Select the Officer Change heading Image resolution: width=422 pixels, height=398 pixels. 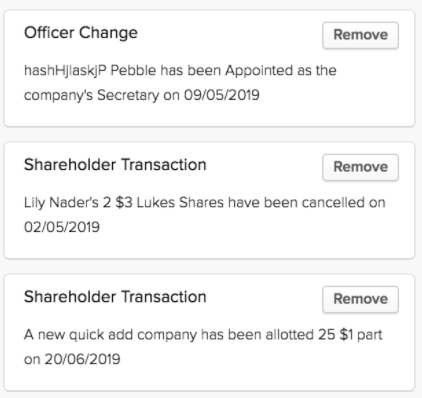pos(81,33)
